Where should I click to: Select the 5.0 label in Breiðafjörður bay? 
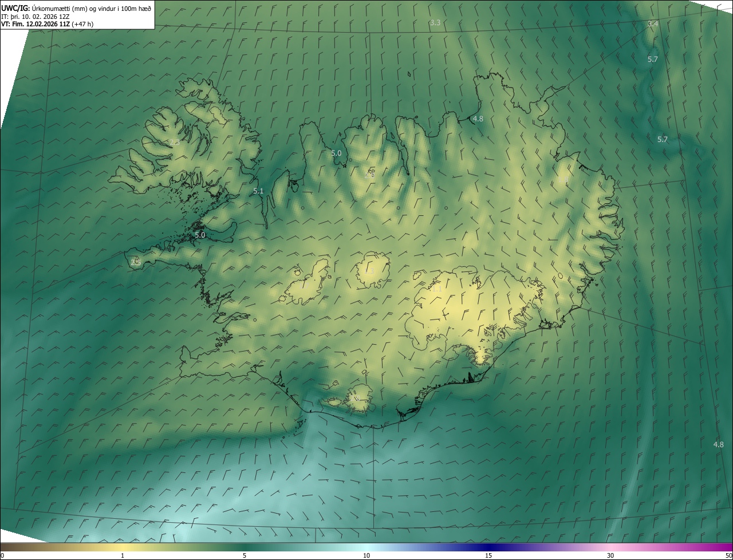pos(200,235)
